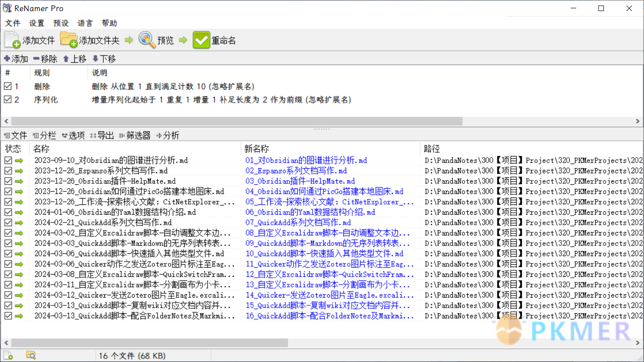The image size is (644, 362).
Task: Select file 2024-03-06_Quicker动作之发送Zotero图片标注
Action: coord(135,264)
